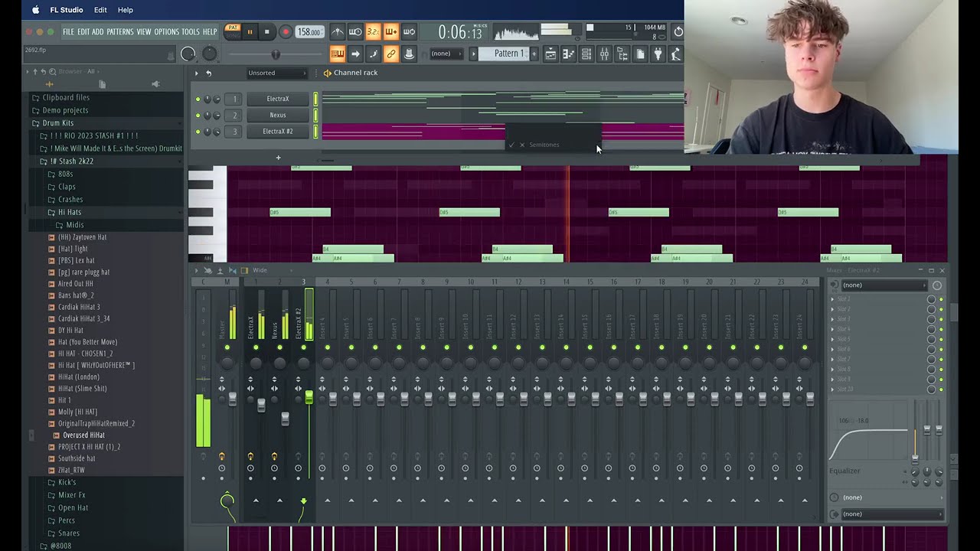Click the ElectraX #2 mixer fader
Viewport: 980px width, 551px height.
pos(309,397)
